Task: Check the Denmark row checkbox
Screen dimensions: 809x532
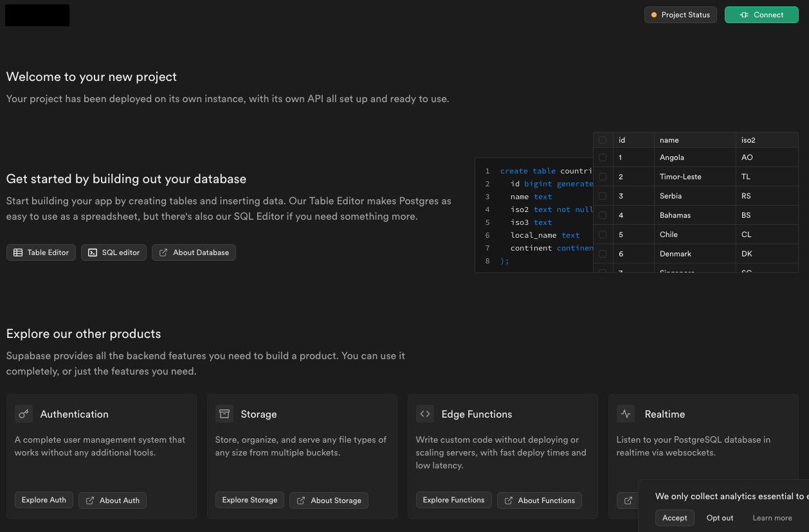Action: (603, 254)
